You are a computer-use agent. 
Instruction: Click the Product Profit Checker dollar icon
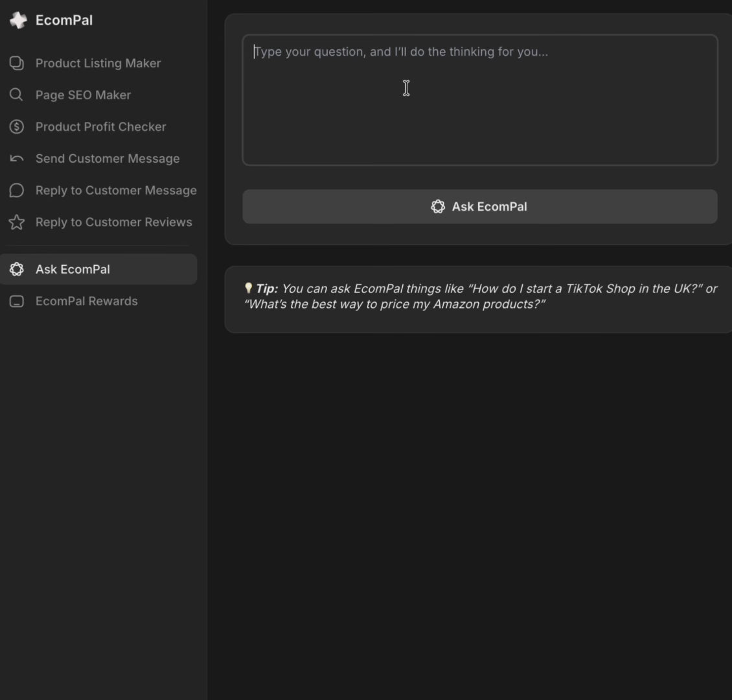tap(17, 126)
